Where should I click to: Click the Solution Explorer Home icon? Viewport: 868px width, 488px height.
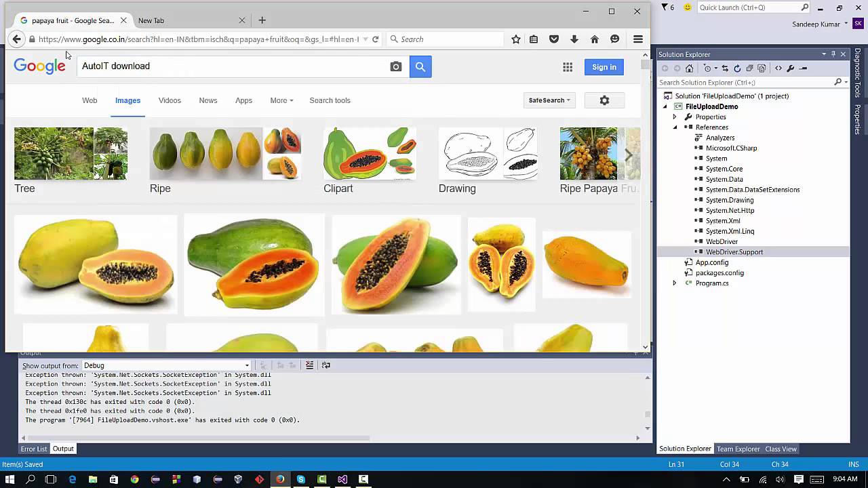tap(690, 68)
